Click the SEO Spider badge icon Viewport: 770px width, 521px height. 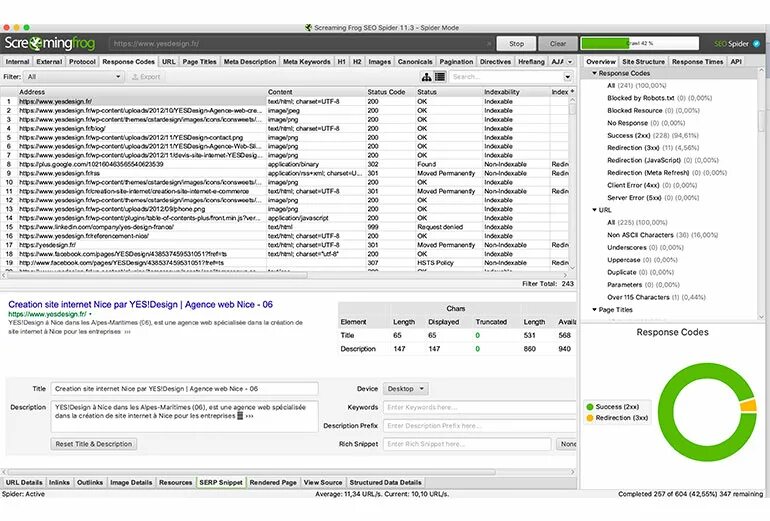[756, 44]
